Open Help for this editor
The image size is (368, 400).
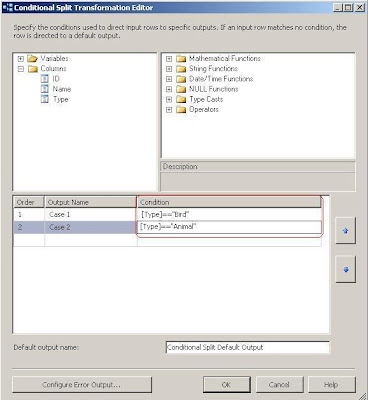331,385
